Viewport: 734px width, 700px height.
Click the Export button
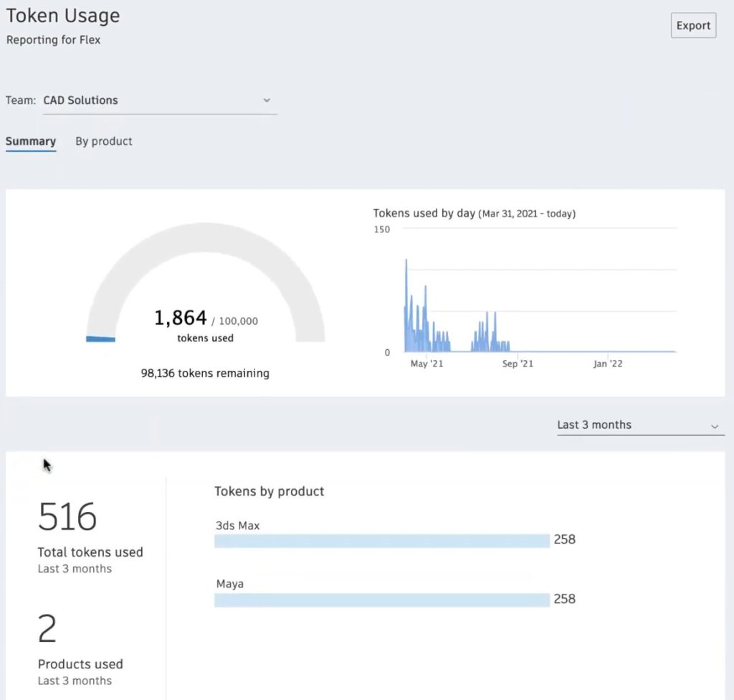pyautogui.click(x=693, y=26)
